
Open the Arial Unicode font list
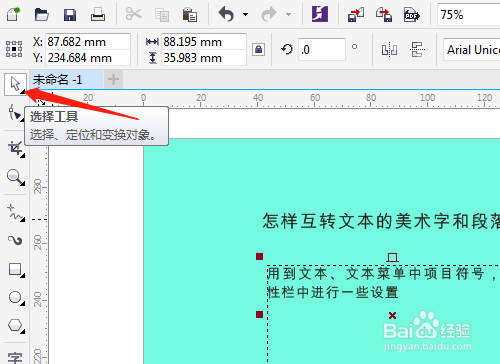[472, 50]
